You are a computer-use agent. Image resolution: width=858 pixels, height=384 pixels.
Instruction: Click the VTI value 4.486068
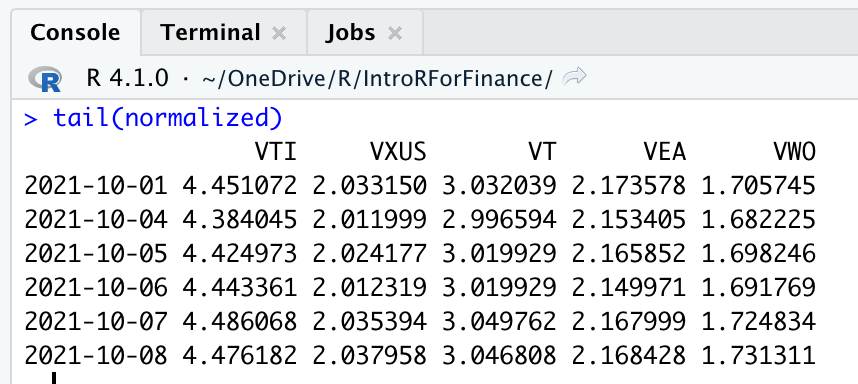point(240,322)
